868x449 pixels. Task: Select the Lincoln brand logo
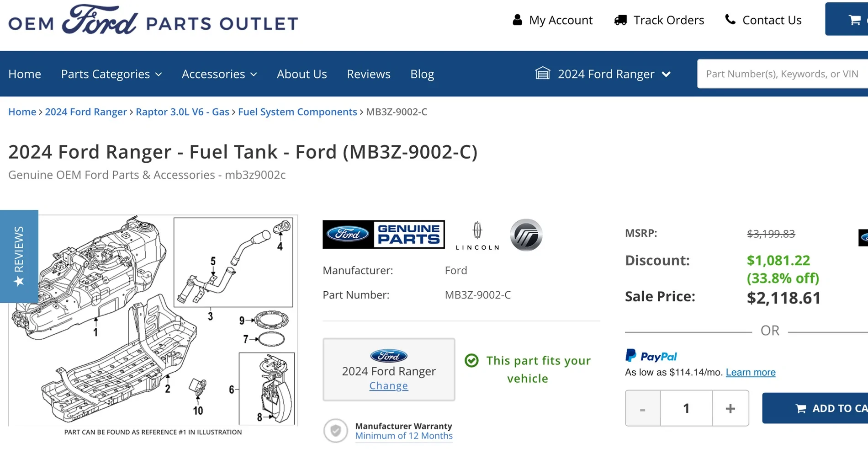(x=477, y=235)
